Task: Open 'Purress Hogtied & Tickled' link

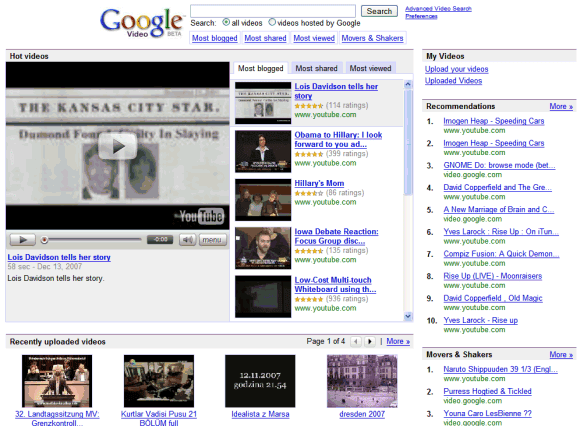Action: tap(488, 392)
